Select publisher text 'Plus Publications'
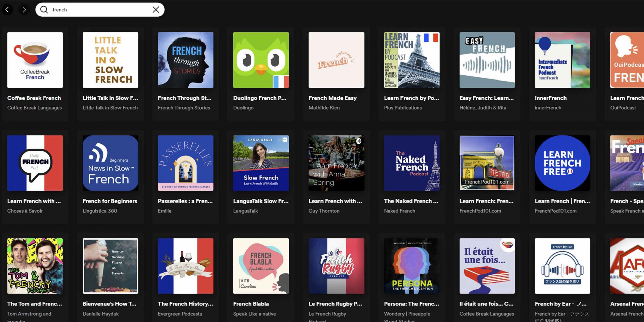This screenshot has height=322, width=644. click(x=403, y=108)
